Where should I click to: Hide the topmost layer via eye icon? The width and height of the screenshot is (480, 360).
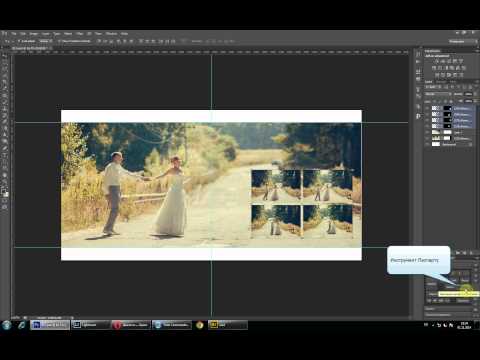pos(427,108)
